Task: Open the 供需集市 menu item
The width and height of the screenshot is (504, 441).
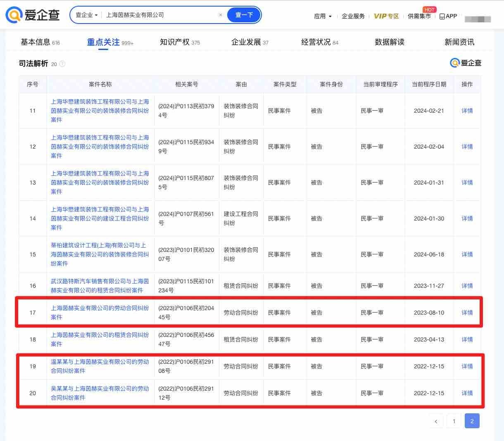Action: pos(419,16)
